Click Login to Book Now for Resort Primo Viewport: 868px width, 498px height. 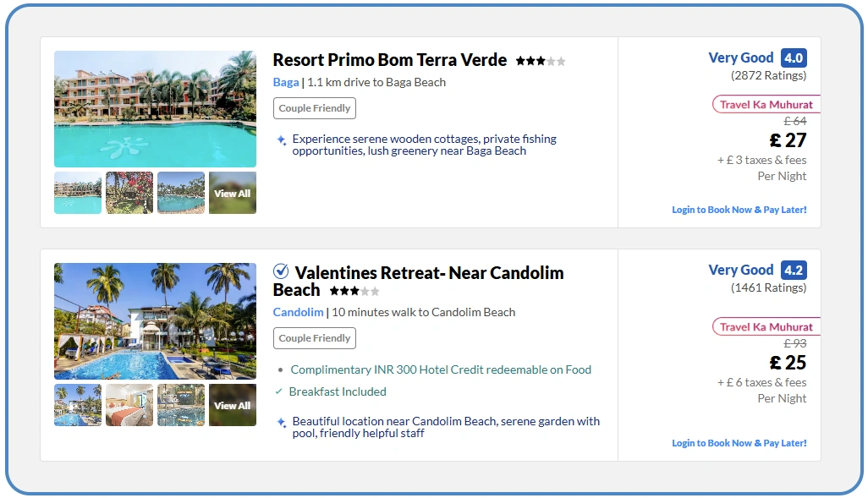click(739, 210)
